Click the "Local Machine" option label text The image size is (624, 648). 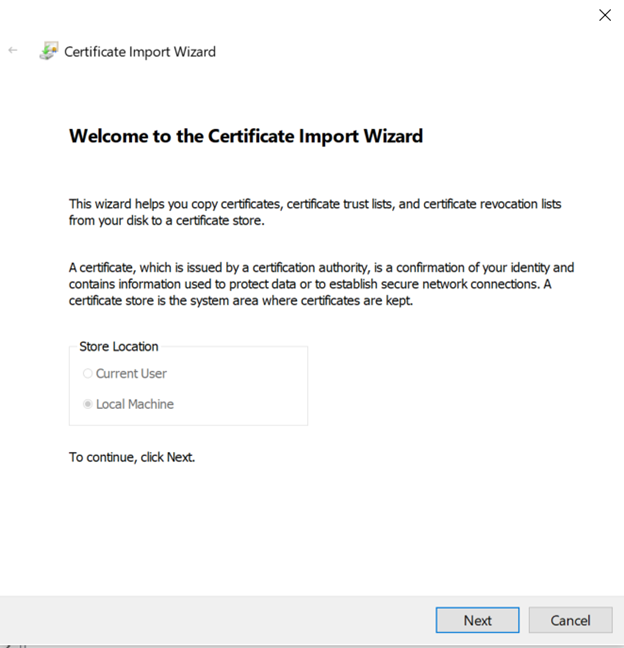[x=134, y=405]
